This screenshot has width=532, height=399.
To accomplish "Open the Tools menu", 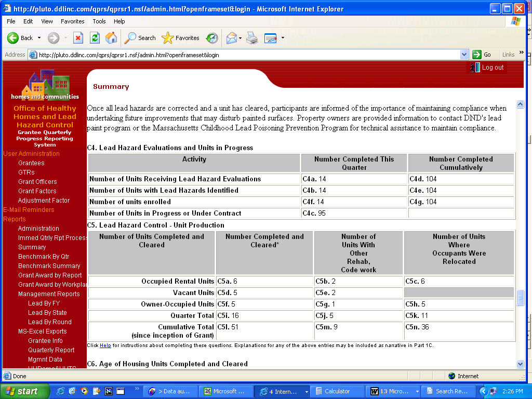I will pos(99,21).
